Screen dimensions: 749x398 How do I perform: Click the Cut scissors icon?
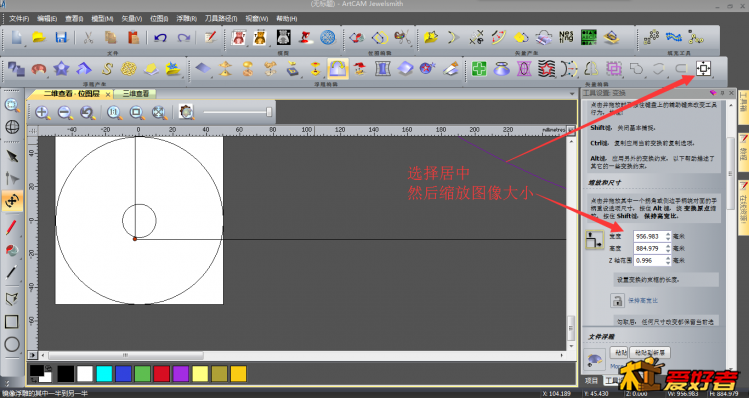click(88, 37)
